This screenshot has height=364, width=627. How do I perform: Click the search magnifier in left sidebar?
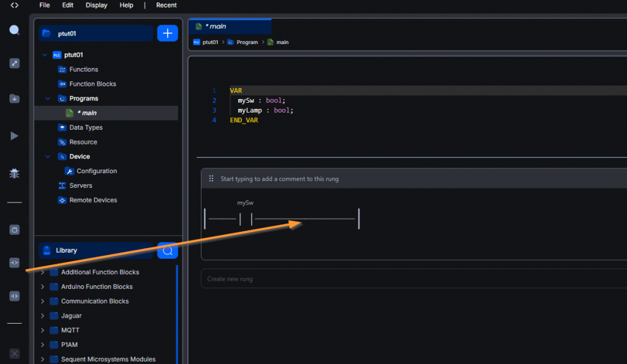pyautogui.click(x=14, y=30)
